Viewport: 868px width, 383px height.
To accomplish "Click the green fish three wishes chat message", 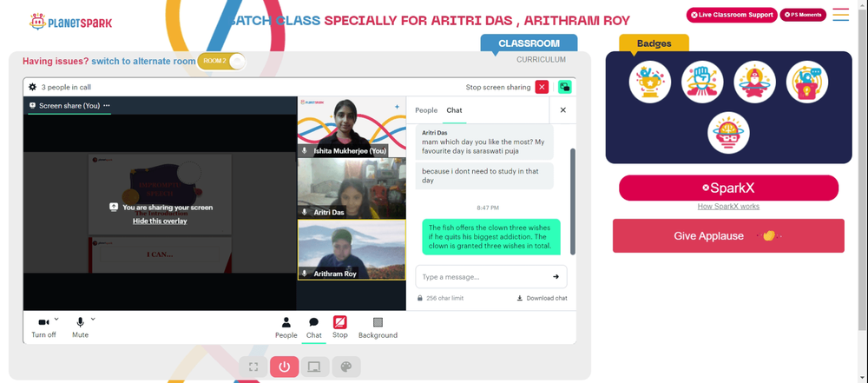I will tap(491, 237).
